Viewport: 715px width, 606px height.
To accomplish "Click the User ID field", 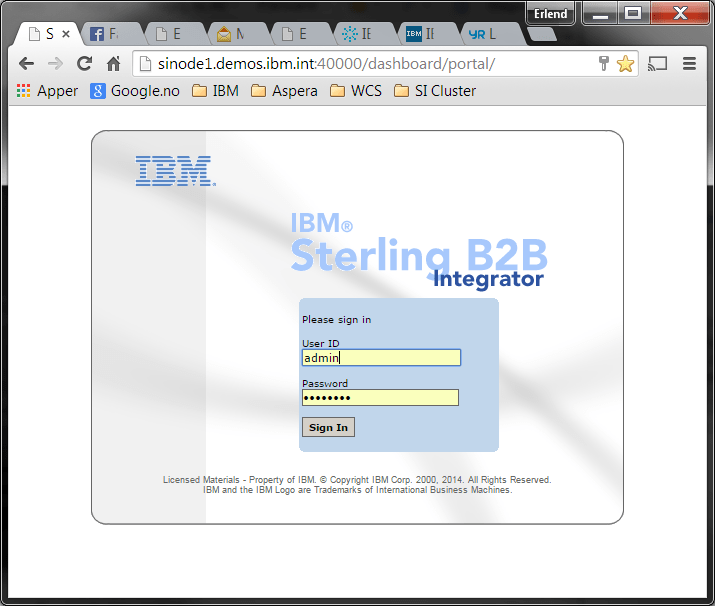I will (381, 357).
